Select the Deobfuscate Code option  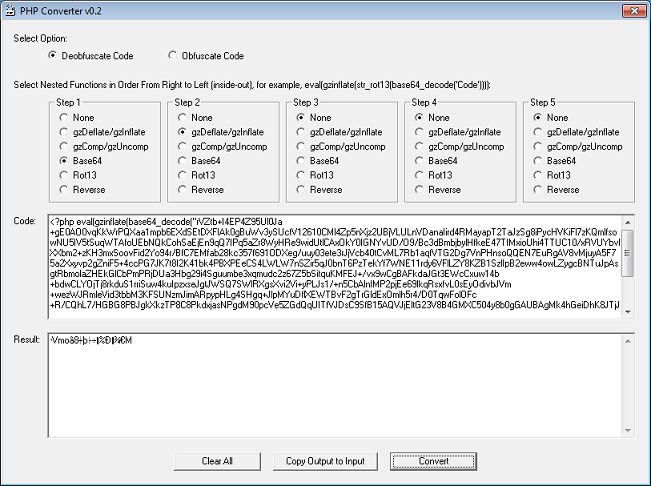tap(53, 56)
